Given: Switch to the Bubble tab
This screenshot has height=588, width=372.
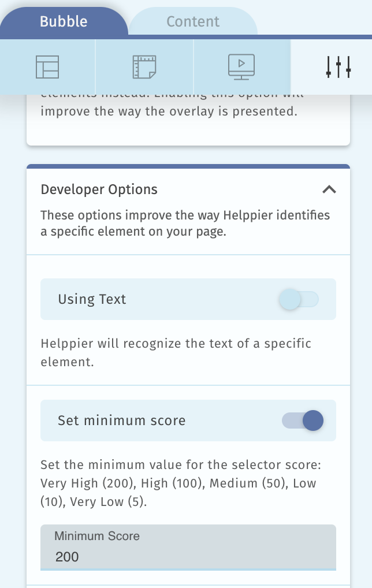Looking at the screenshot, I should (64, 22).
